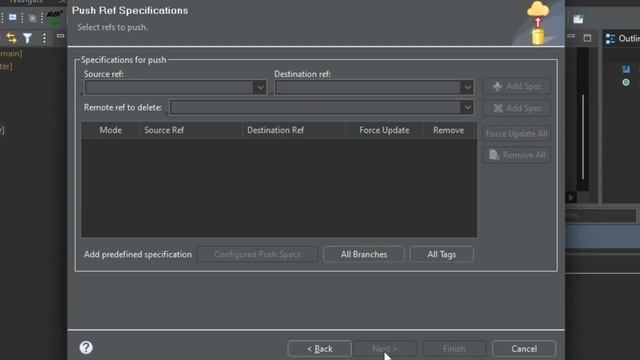Click the Configured Push Specs button
This screenshot has width=640, height=360.
[257, 254]
